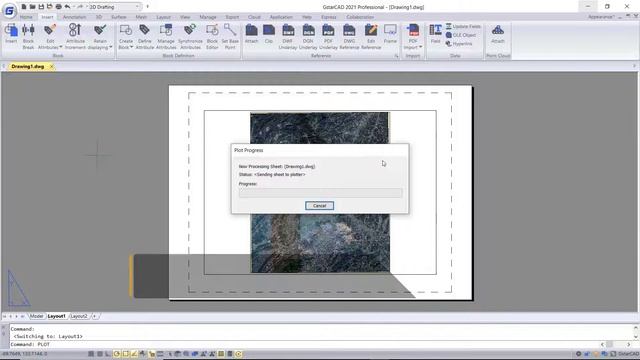Viewport: 640px width, 360px height.
Task: Close the Drawing1.dwg document tab
Action: 51,66
